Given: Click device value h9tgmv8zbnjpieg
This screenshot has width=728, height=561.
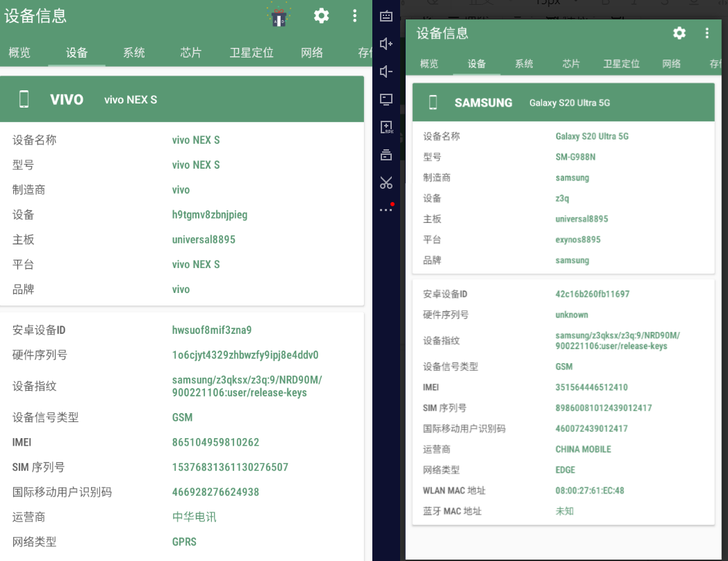Looking at the screenshot, I should coord(210,215).
